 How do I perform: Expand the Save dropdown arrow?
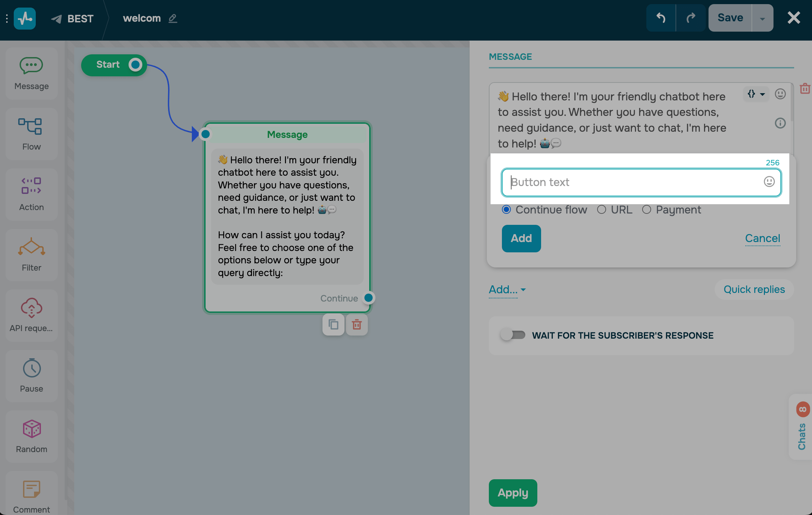coord(762,18)
